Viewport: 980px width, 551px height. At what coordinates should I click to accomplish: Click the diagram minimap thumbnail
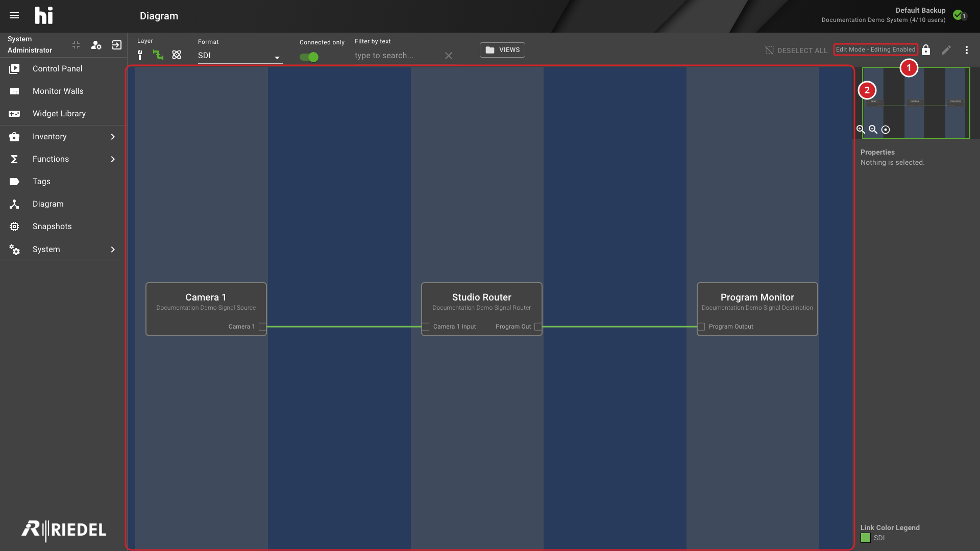(916, 103)
